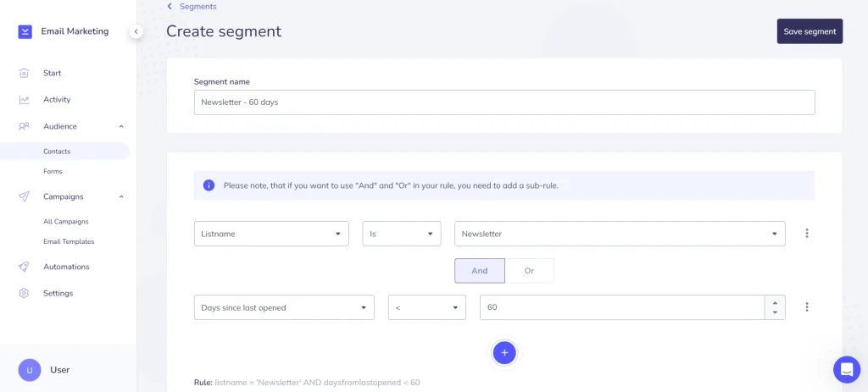This screenshot has width=868, height=392.
Task: Open All Campaigns in the sidebar
Action: (x=66, y=221)
